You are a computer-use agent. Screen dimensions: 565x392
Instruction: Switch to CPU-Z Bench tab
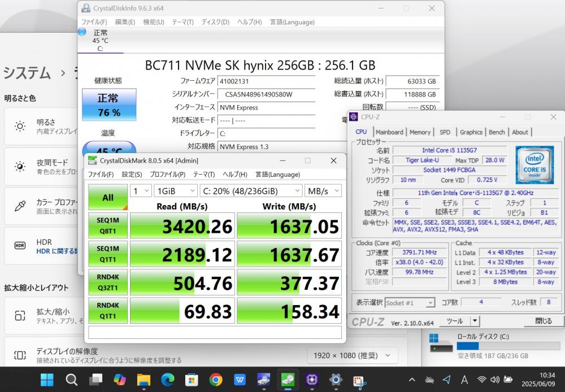click(497, 132)
